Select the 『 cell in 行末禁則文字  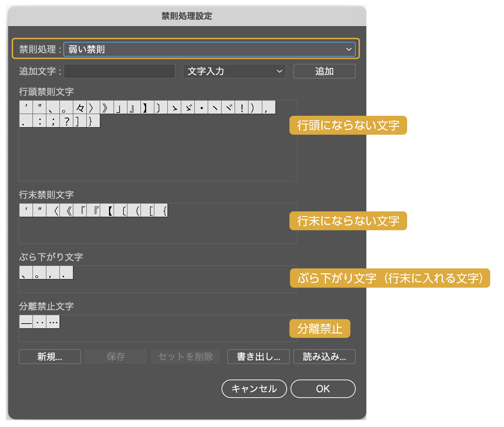[93, 210]
